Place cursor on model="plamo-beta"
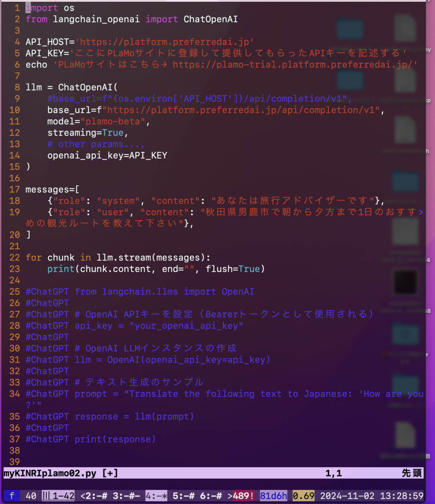This screenshot has height=504, width=435. [x=99, y=121]
